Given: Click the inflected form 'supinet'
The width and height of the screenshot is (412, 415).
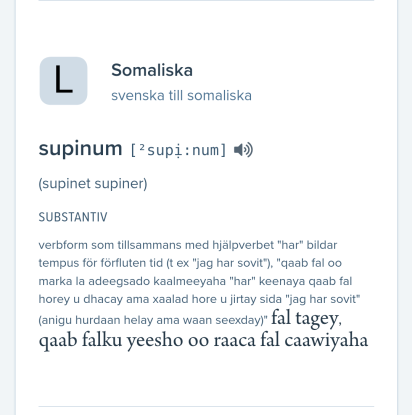Looking at the screenshot, I should 65,184.
